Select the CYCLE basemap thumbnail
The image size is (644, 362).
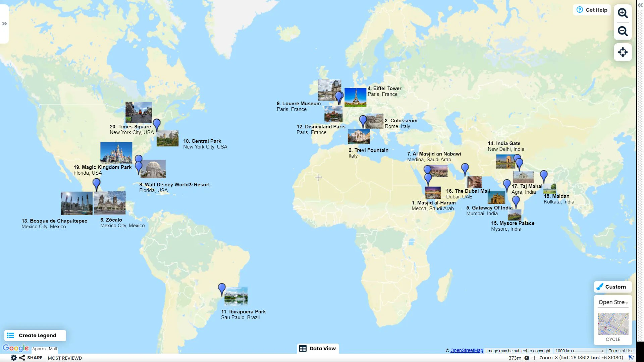pyautogui.click(x=613, y=324)
